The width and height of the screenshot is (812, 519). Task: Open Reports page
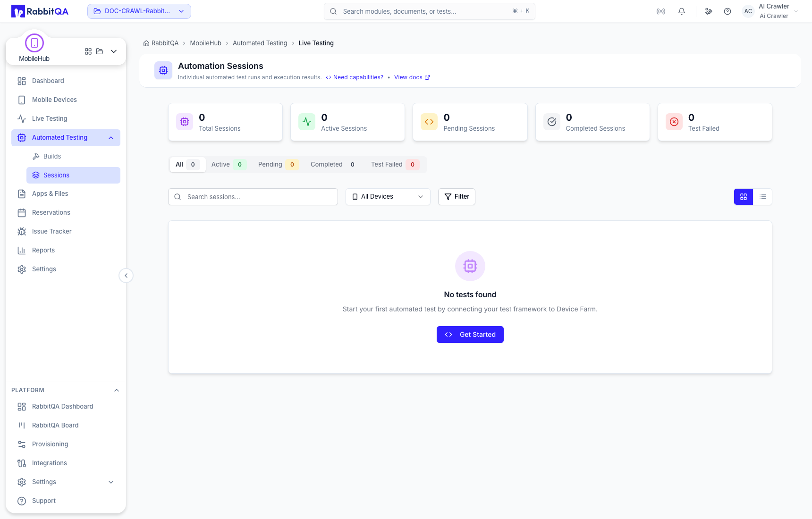click(x=66, y=251)
